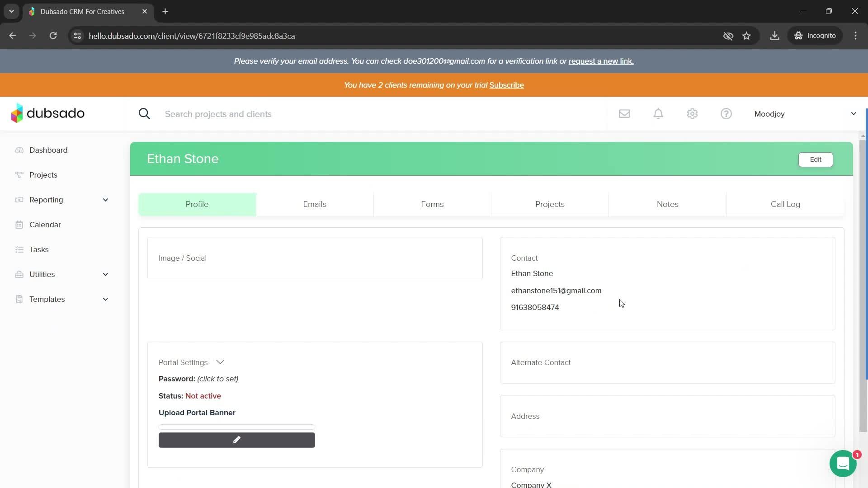Screen dimensions: 868x488
Task: Click the Utilities toolbox icon
Action: (x=19, y=274)
